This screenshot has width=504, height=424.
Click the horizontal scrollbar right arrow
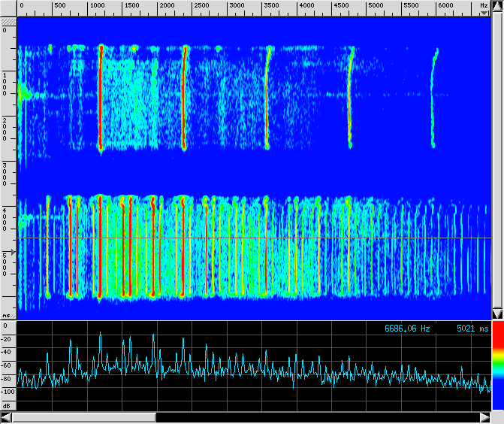[x=484, y=417]
